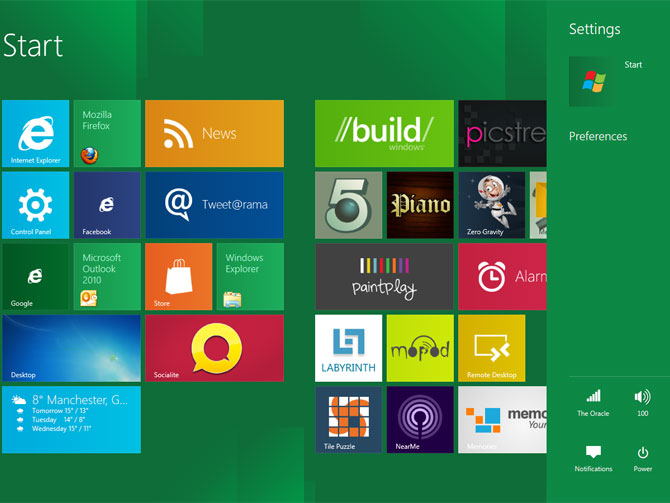Launch the Labyrinth game tile

[348, 348]
